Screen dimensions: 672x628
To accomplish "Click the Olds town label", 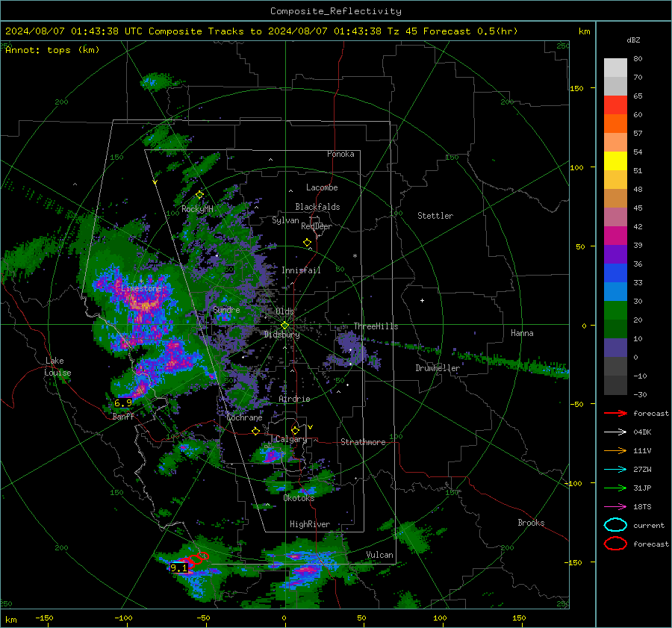I will point(284,311).
